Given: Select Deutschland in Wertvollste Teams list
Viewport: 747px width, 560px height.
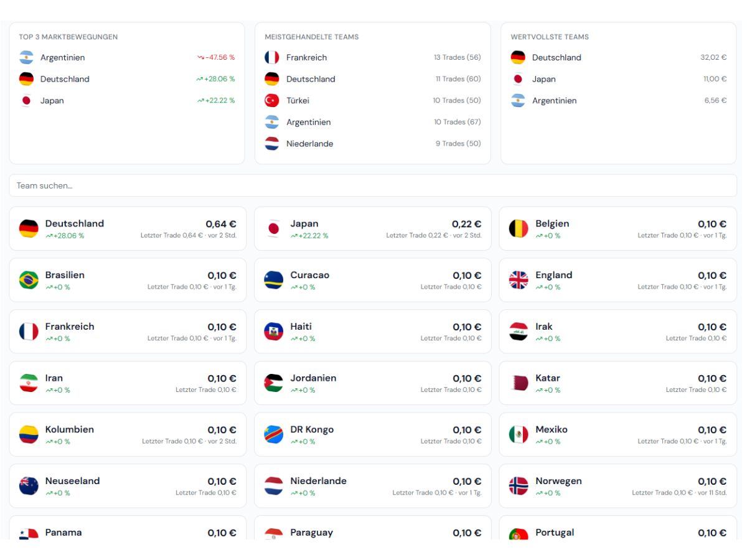Looking at the screenshot, I should (619, 57).
